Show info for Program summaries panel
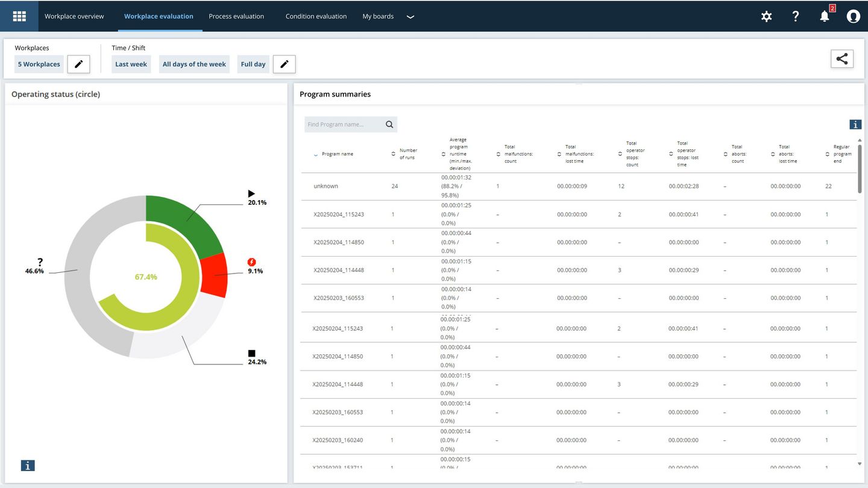The image size is (868, 488). point(855,125)
